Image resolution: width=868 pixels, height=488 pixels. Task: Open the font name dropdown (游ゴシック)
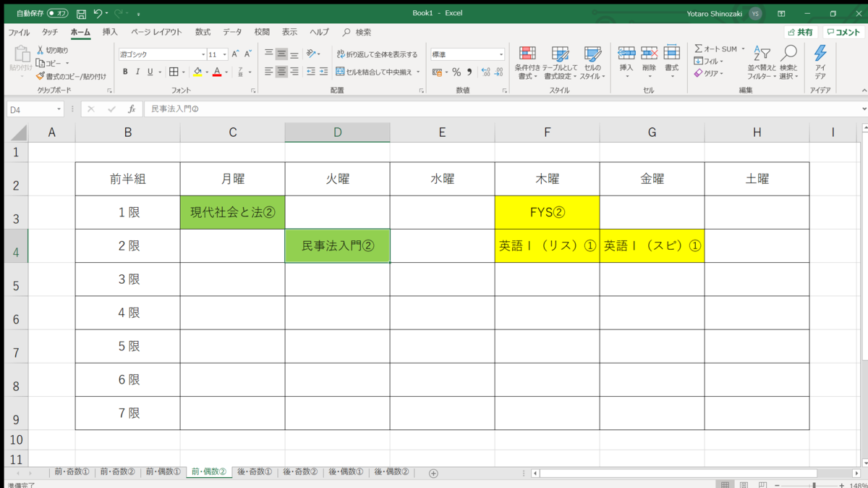click(203, 54)
